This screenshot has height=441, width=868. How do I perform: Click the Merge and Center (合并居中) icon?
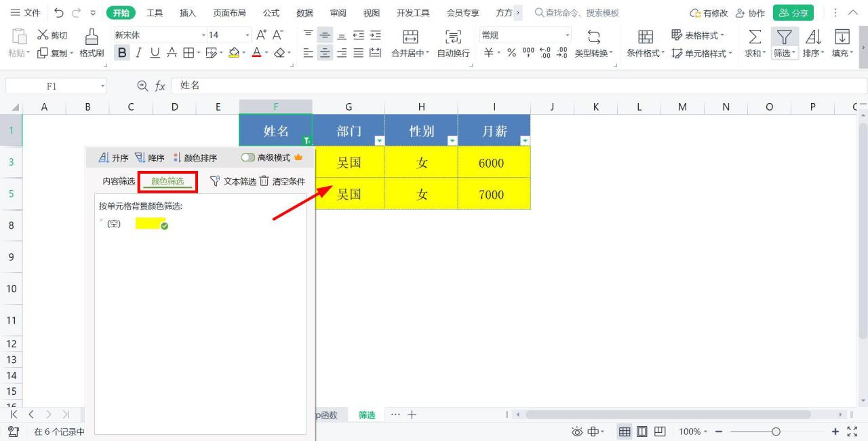click(x=411, y=37)
